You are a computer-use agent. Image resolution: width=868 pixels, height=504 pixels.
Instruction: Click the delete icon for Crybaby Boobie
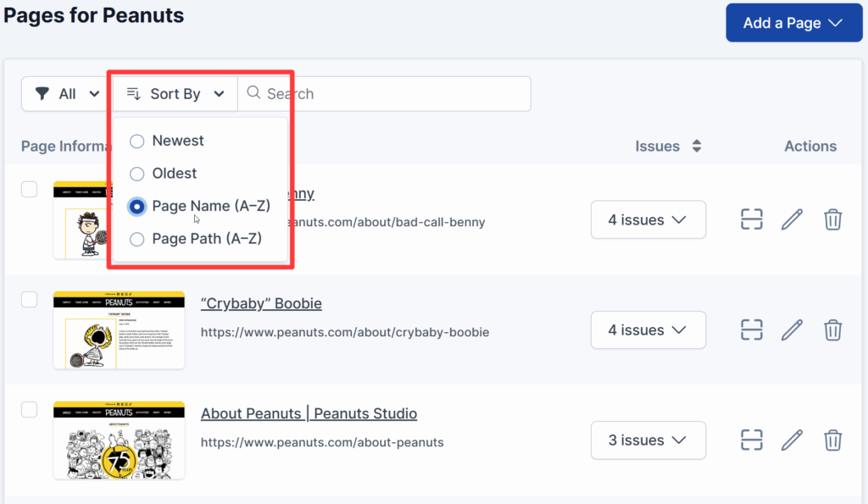[x=833, y=330]
